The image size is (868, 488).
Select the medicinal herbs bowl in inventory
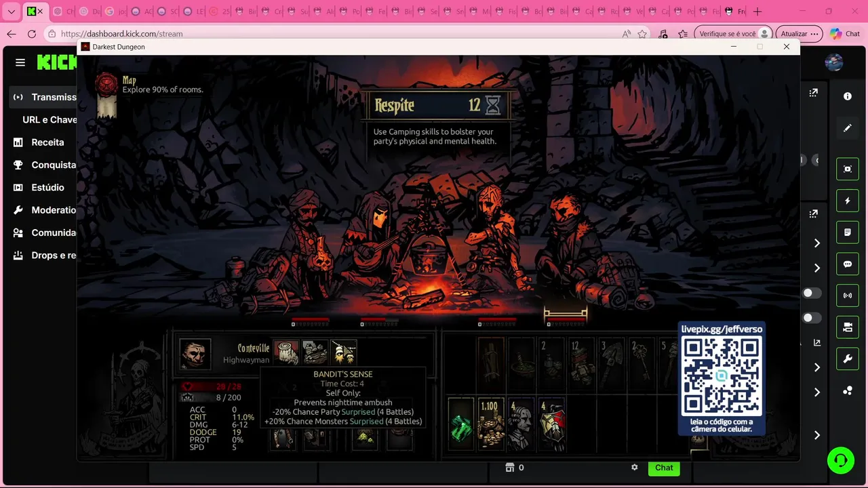[521, 365]
